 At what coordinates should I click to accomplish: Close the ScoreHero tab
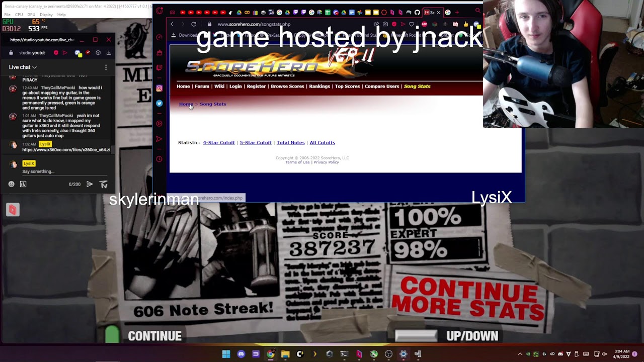click(438, 13)
